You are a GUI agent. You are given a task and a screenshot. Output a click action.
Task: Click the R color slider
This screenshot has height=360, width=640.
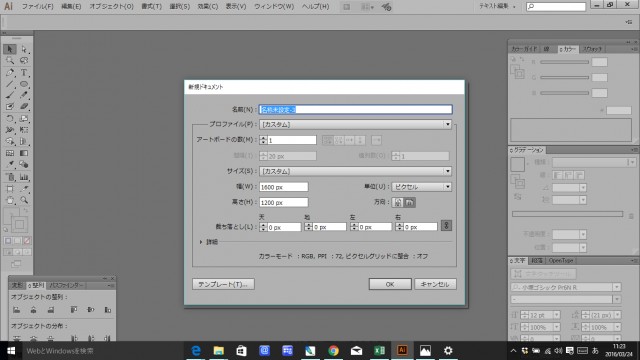pos(564,62)
